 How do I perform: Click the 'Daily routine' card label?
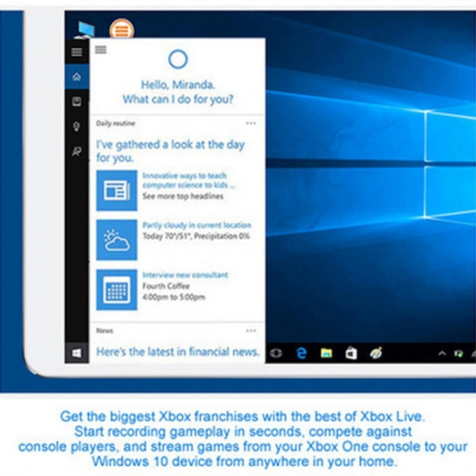(x=116, y=123)
